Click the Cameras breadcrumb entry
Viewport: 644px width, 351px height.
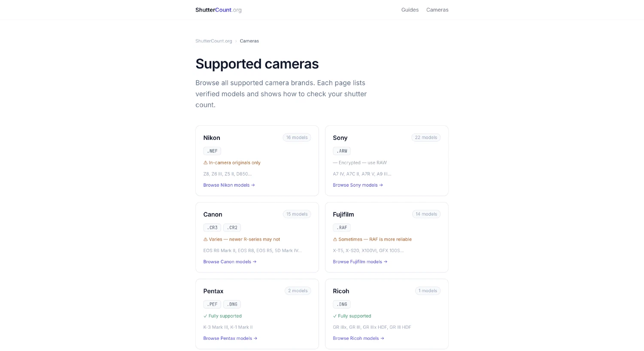coord(249,41)
